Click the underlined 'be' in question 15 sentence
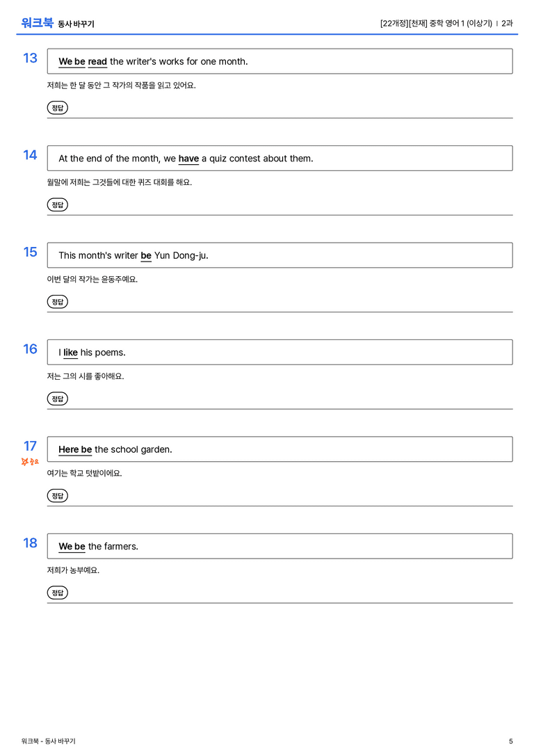 (x=146, y=255)
